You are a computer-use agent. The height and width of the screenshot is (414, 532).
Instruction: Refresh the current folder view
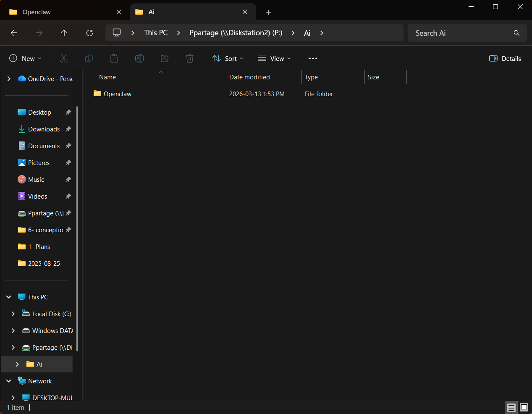pyautogui.click(x=89, y=33)
